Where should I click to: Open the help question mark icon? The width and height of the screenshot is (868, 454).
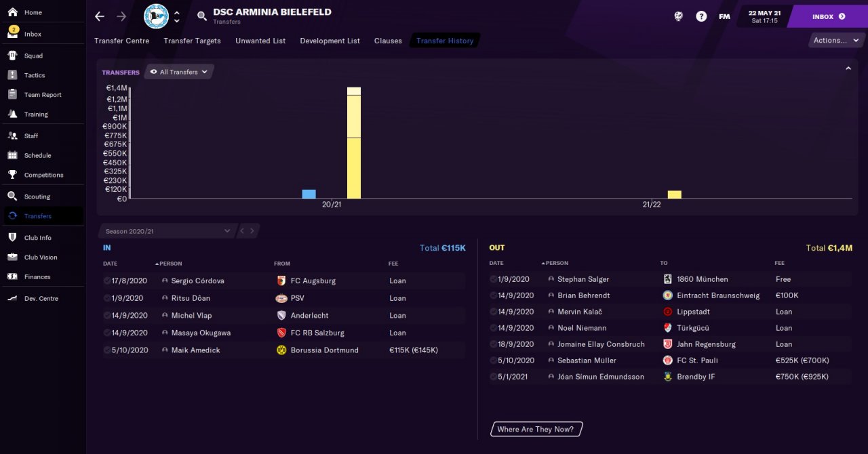pyautogui.click(x=701, y=16)
